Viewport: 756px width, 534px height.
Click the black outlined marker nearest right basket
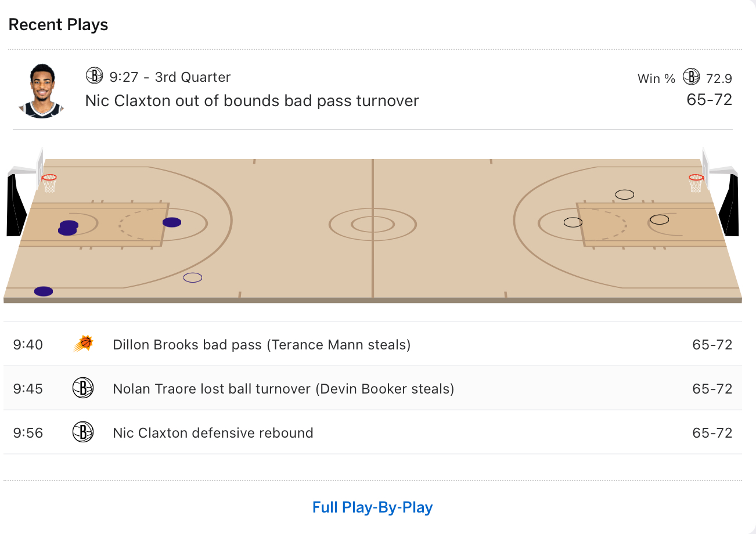pos(660,219)
